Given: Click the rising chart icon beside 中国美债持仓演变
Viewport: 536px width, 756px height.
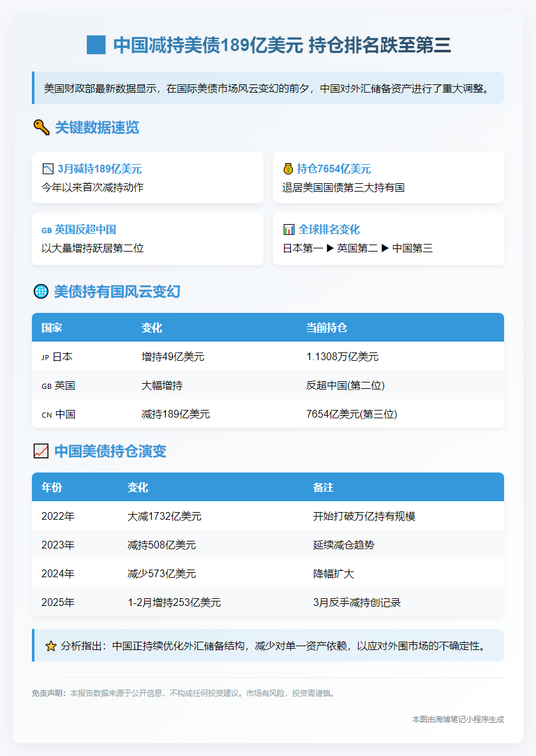Looking at the screenshot, I should tap(41, 451).
